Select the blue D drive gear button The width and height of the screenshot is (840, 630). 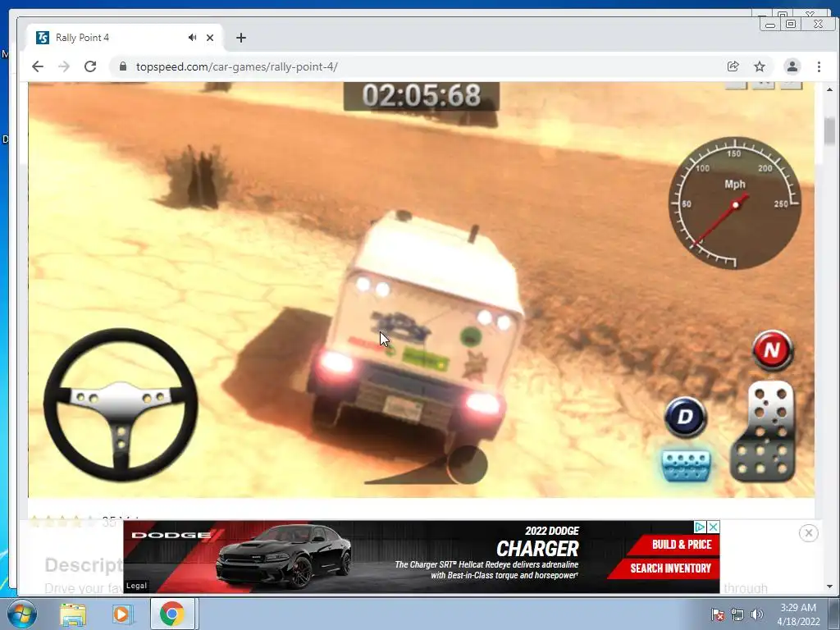pyautogui.click(x=686, y=417)
